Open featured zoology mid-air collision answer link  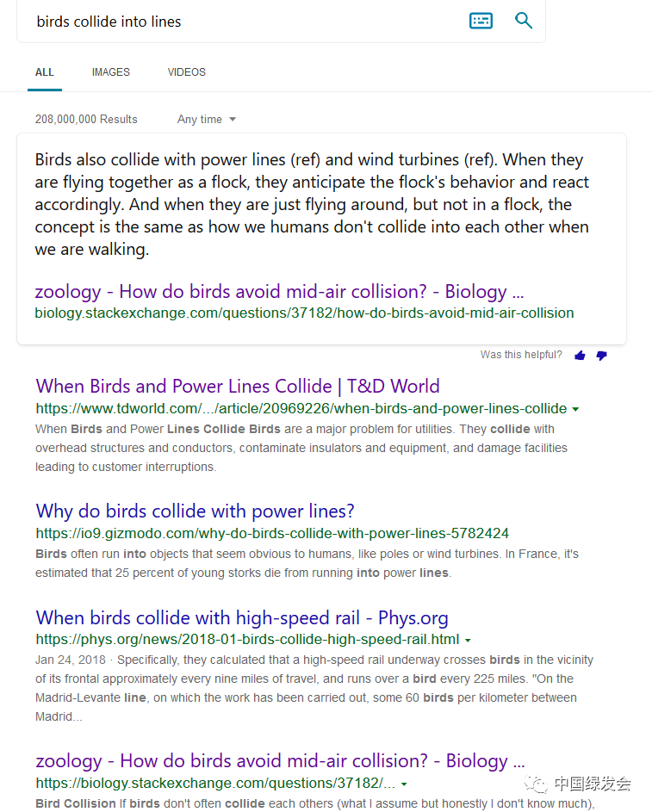click(279, 291)
